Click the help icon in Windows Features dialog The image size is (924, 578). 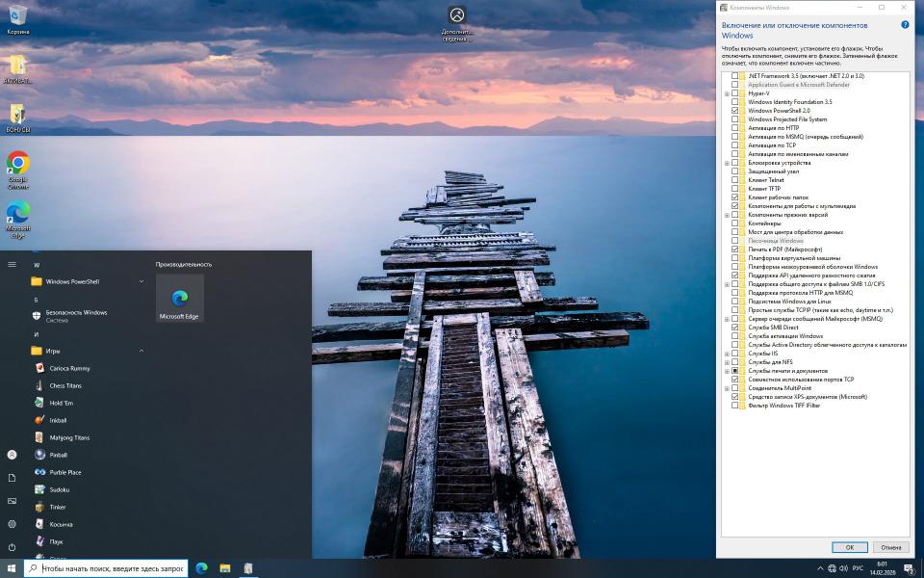[905, 25]
